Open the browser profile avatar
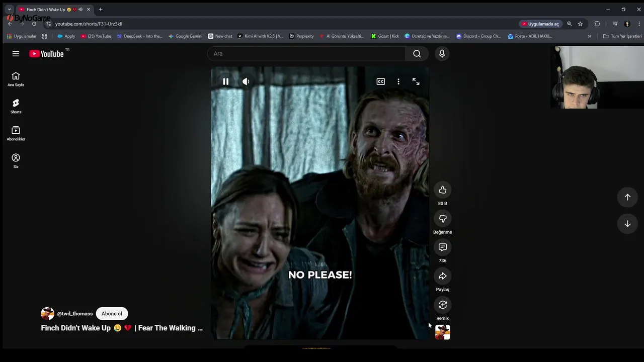 pos(627,24)
